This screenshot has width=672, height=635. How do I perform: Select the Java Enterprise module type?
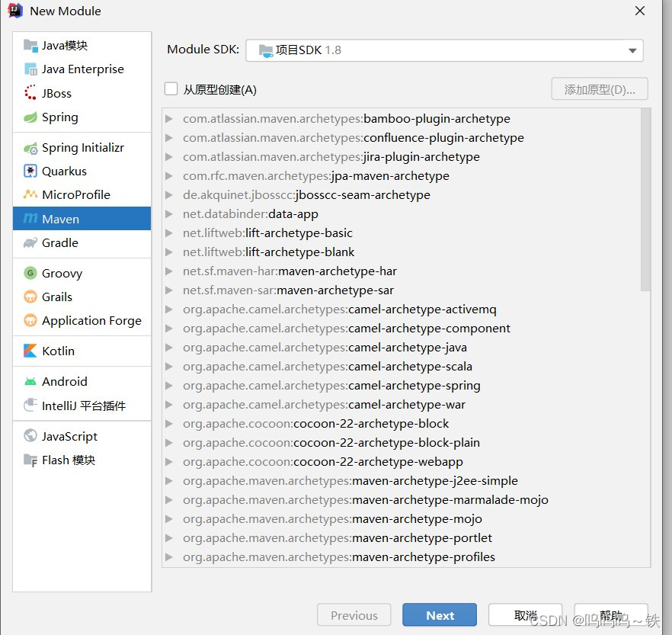click(82, 69)
